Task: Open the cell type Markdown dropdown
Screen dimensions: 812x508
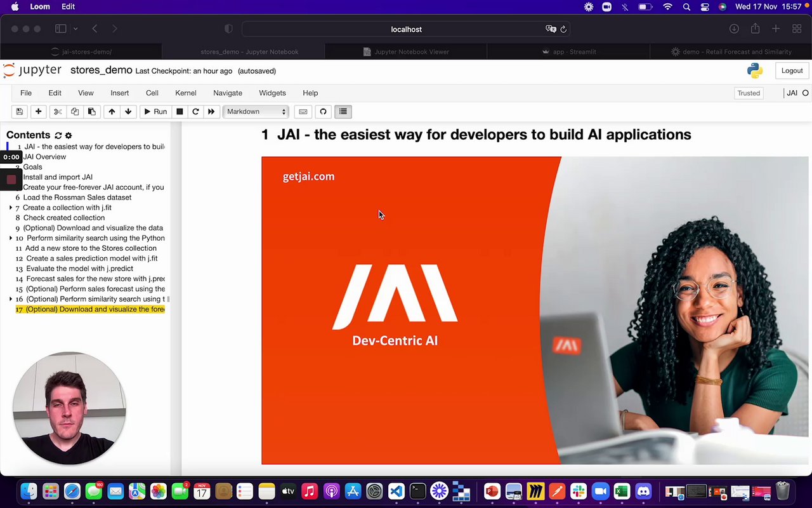Action: (256, 112)
